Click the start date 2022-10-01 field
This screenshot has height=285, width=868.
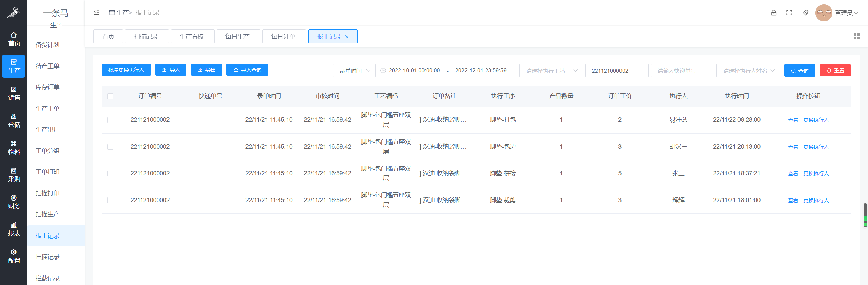coord(414,71)
